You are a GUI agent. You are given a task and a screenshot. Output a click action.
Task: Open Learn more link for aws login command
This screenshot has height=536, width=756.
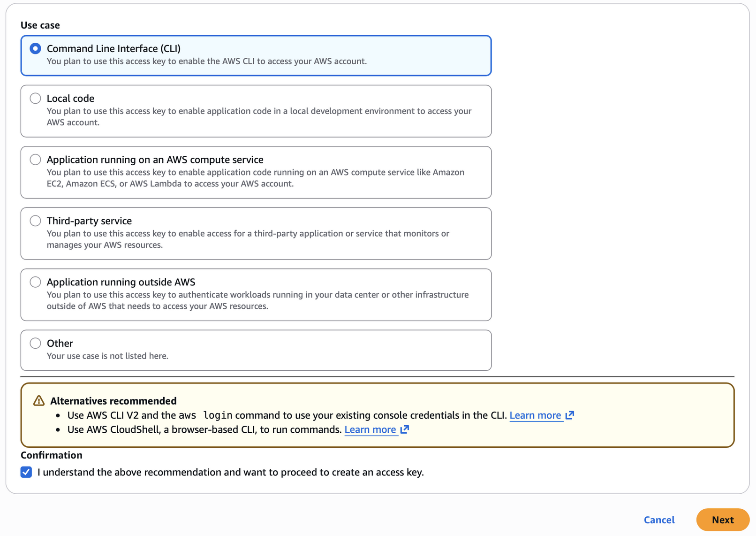(x=535, y=415)
